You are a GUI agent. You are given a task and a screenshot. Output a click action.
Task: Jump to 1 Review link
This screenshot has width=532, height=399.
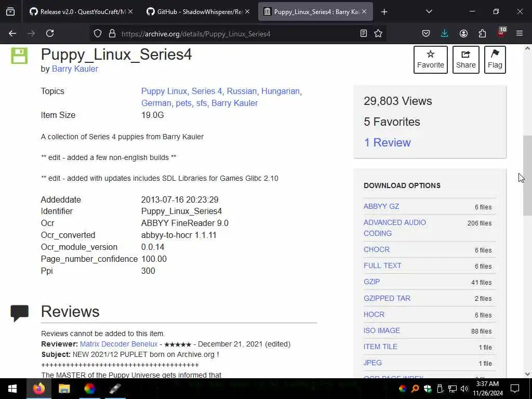[x=387, y=142]
